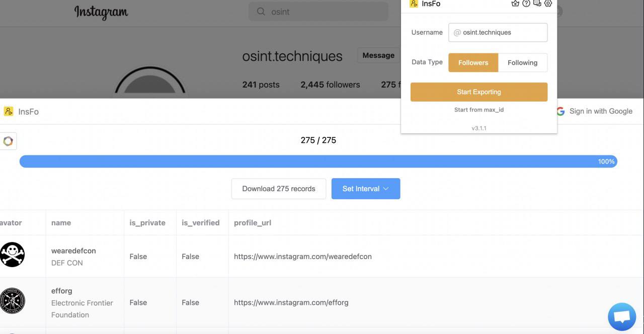
Task: Click Sign in with Google
Action: [x=594, y=111]
